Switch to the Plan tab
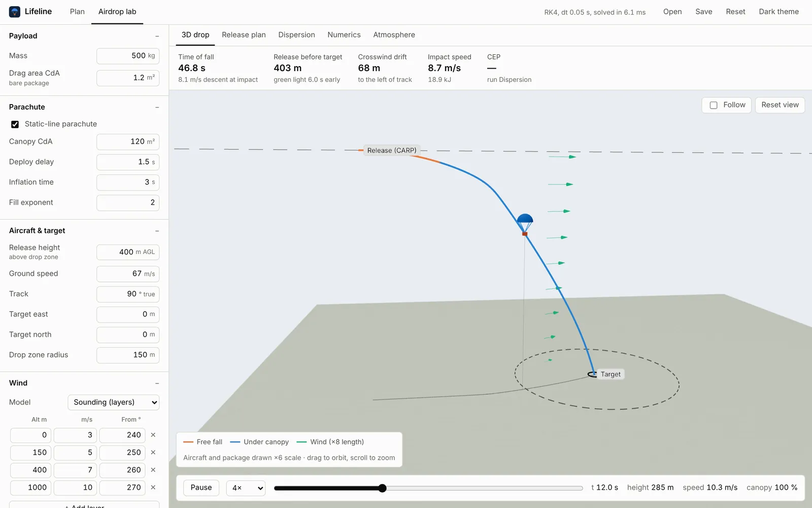Image resolution: width=812 pixels, height=508 pixels. pyautogui.click(x=77, y=12)
